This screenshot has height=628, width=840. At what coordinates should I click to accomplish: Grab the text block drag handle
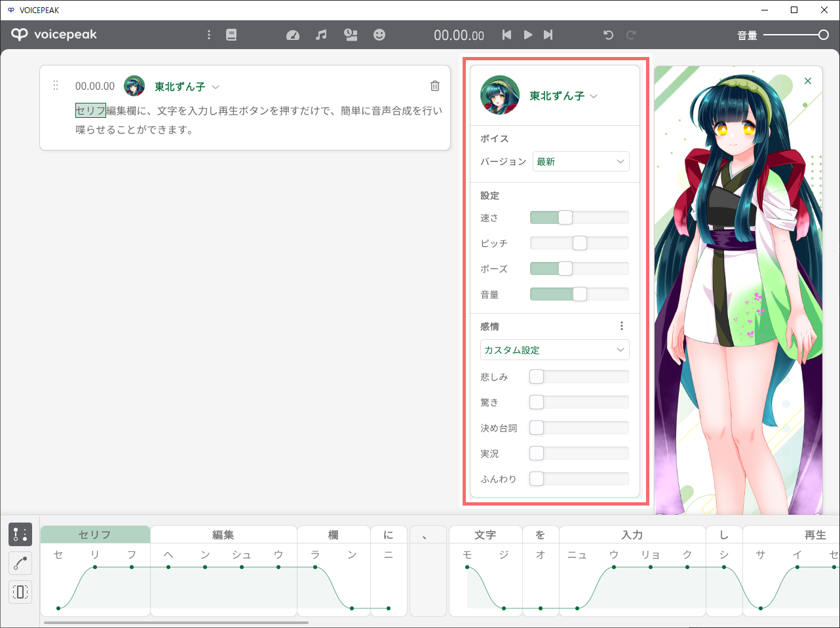pyautogui.click(x=56, y=85)
